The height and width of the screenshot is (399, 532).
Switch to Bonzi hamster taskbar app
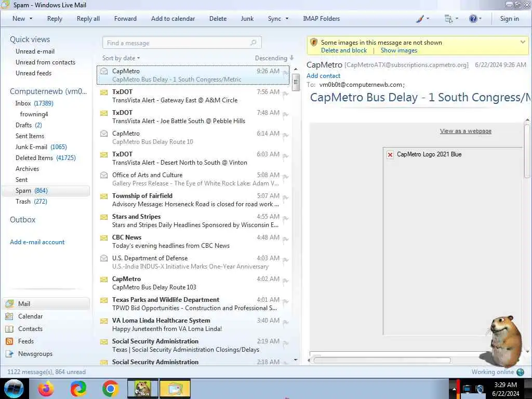(142, 389)
